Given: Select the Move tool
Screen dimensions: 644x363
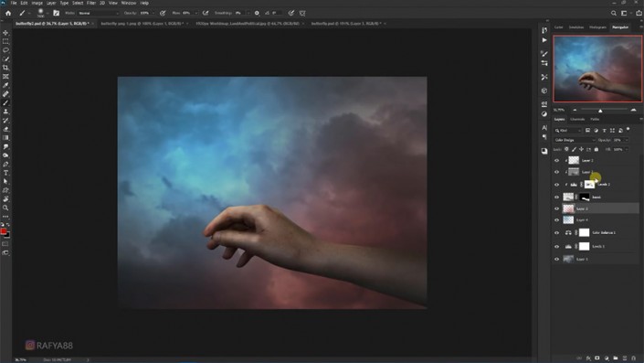Looking at the screenshot, I should pyautogui.click(x=5, y=33).
